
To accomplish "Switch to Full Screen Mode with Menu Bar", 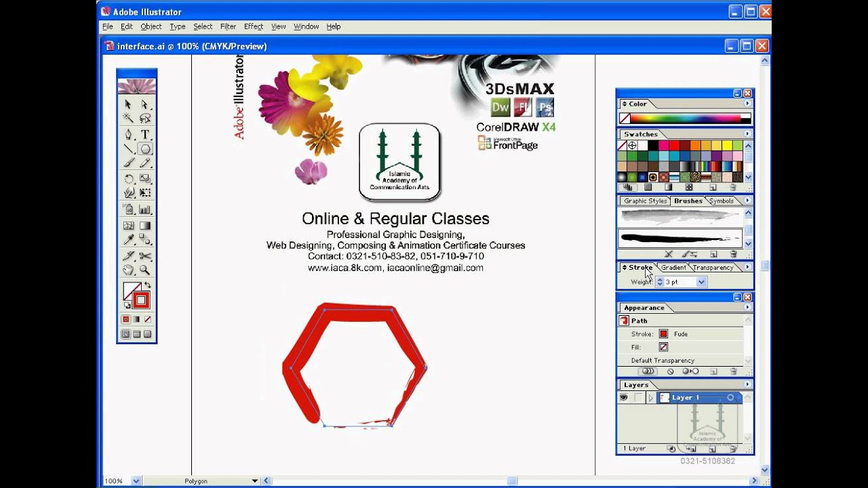I will [x=136, y=334].
